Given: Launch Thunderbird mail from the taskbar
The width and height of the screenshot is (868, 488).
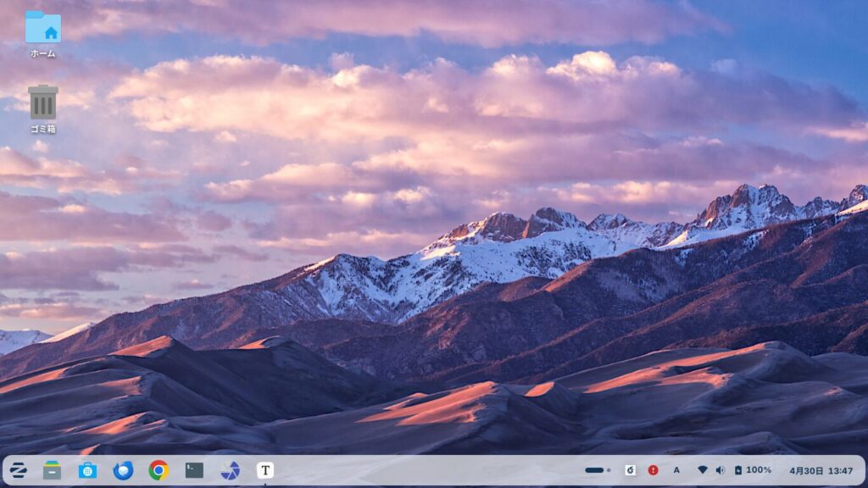Looking at the screenshot, I should pos(123,470).
